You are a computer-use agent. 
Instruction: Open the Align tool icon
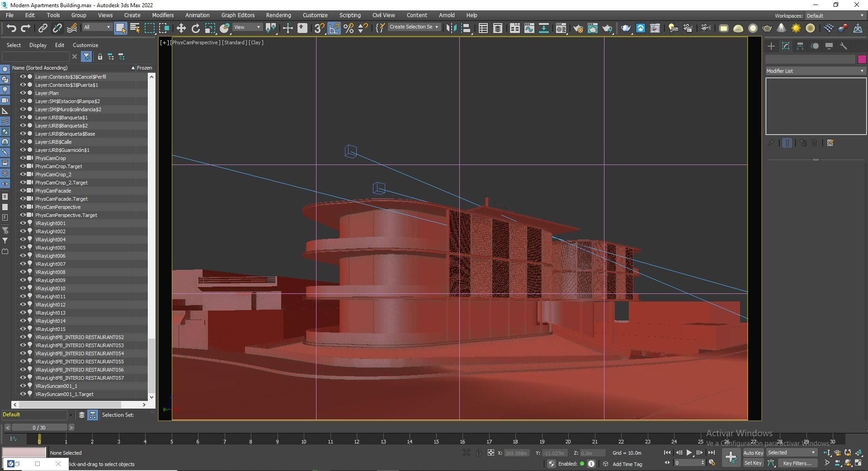pyautogui.click(x=466, y=28)
